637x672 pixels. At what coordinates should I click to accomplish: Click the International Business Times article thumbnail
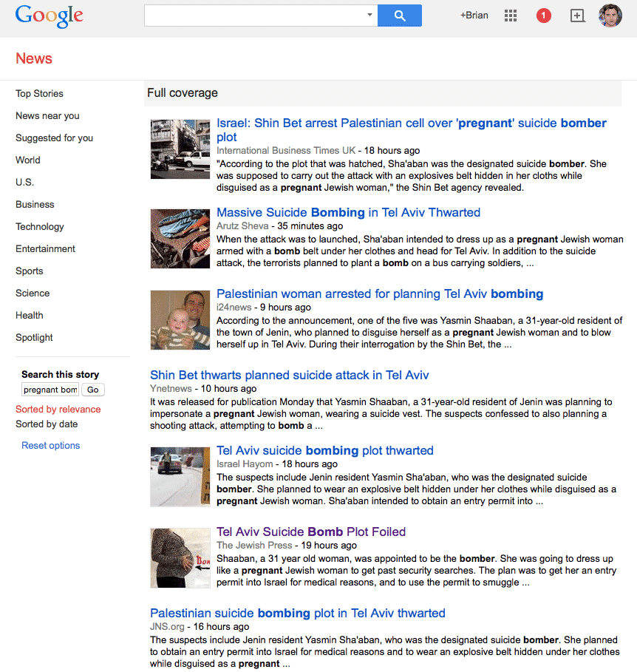(180, 149)
